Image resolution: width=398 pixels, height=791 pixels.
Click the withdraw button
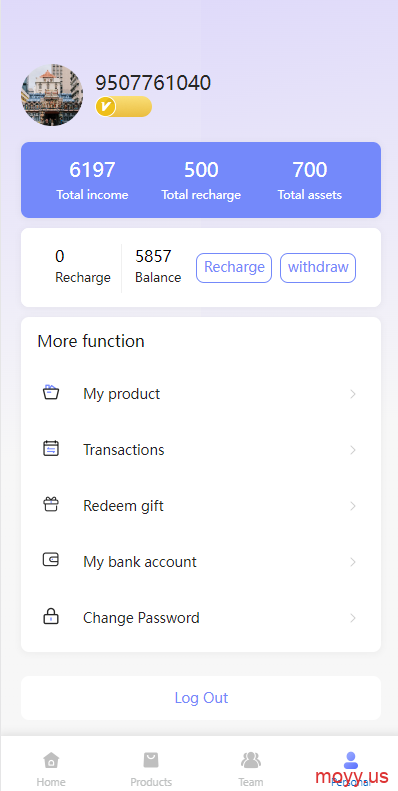[318, 268]
